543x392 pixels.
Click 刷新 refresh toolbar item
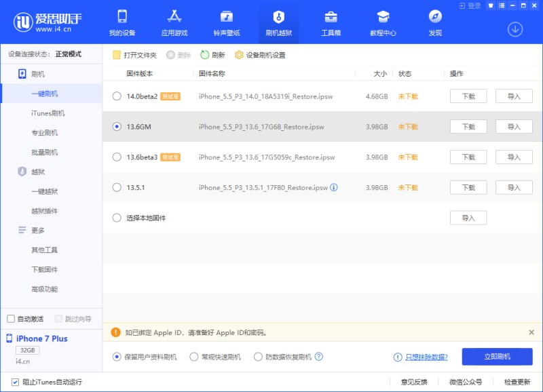coord(212,55)
